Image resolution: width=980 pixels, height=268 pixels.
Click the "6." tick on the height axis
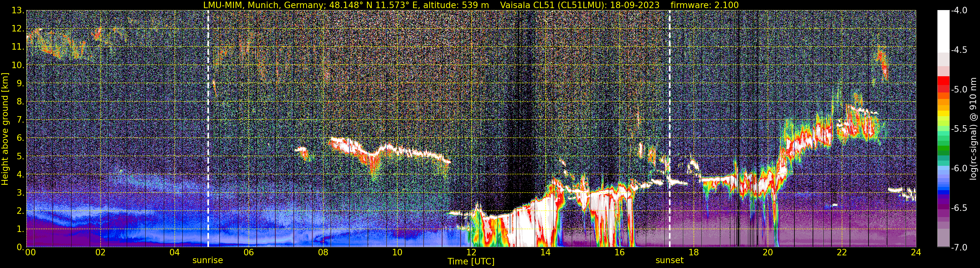point(20,138)
